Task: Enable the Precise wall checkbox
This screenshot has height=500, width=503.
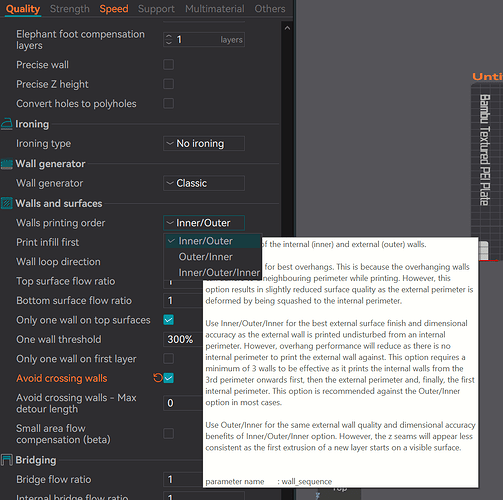Action: [168, 65]
